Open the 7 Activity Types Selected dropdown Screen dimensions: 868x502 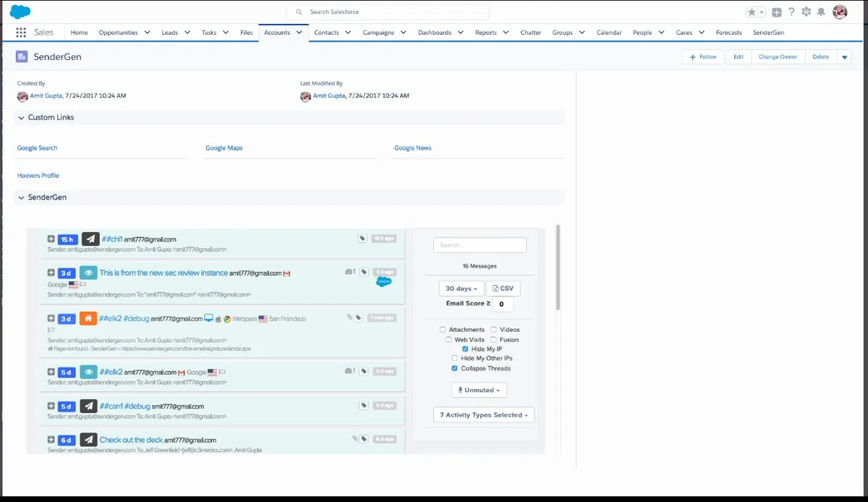click(x=483, y=415)
